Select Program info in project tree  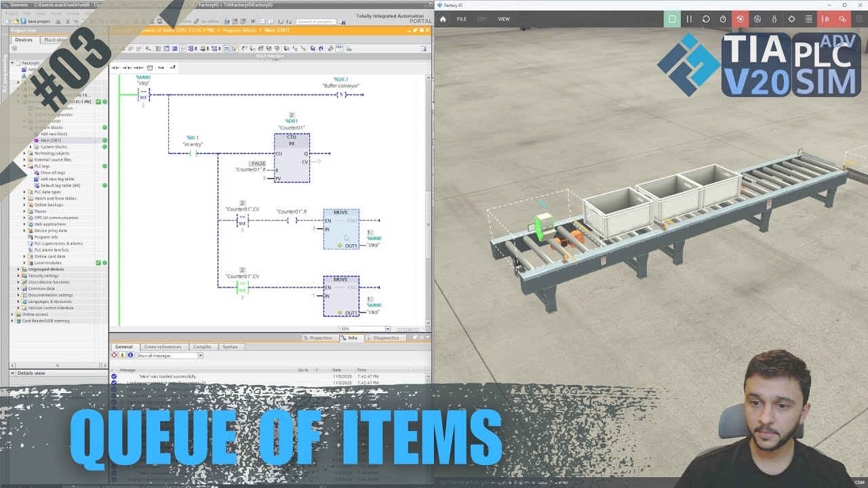click(x=45, y=237)
